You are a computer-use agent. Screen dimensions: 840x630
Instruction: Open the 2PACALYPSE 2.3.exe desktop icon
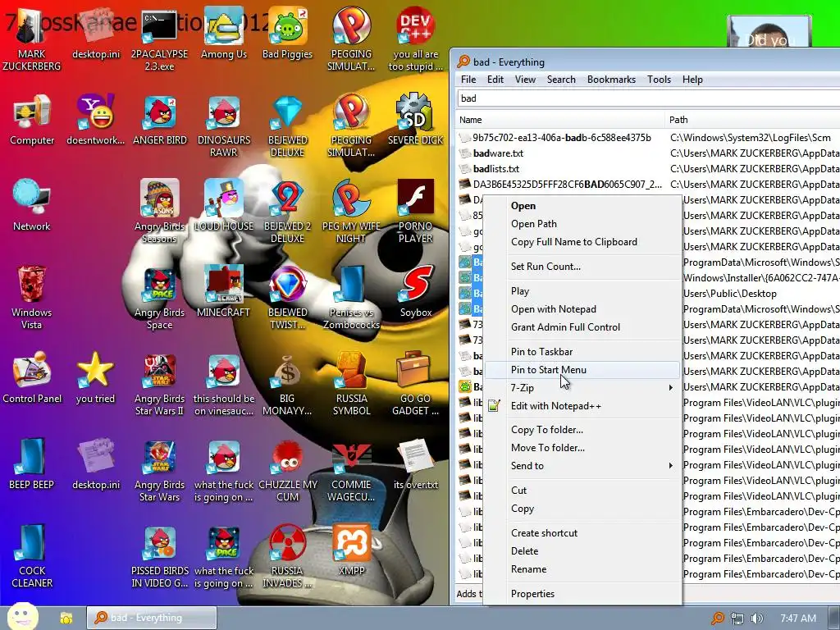pos(160,40)
